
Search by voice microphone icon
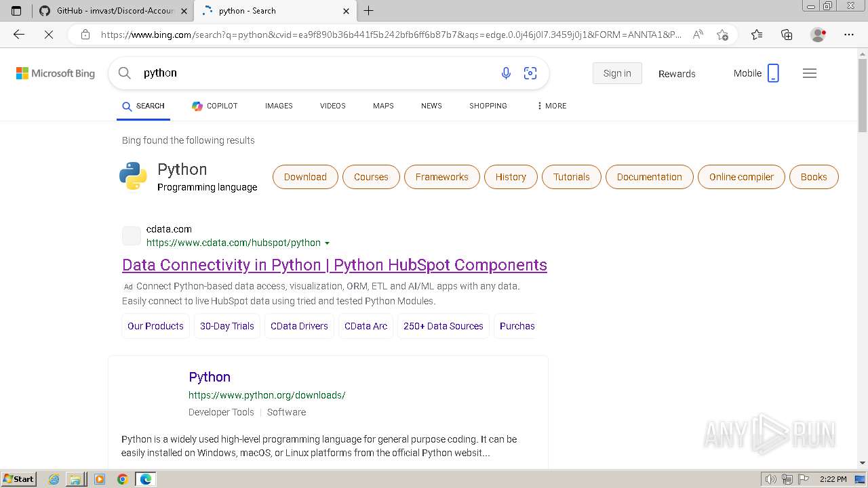coord(506,73)
